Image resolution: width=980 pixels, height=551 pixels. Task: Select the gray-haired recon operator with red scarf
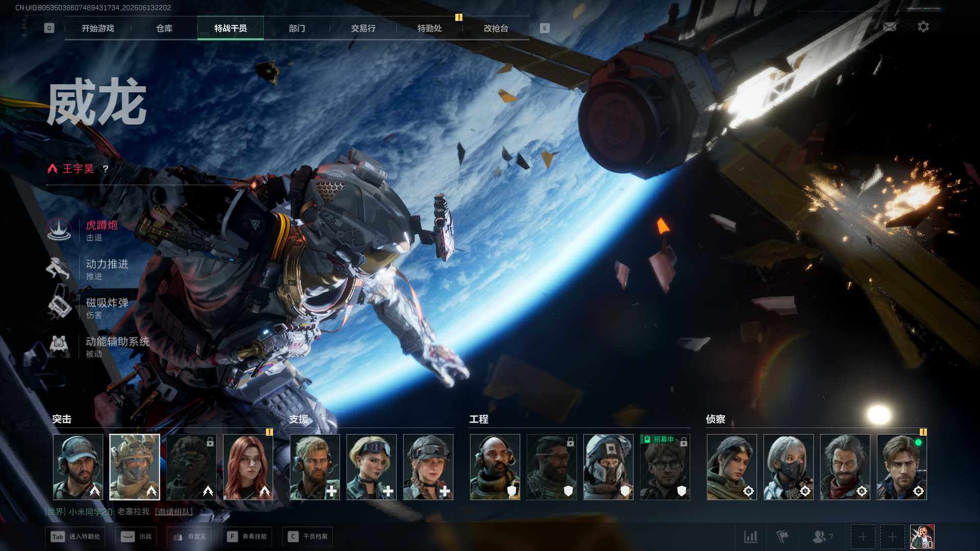point(845,467)
